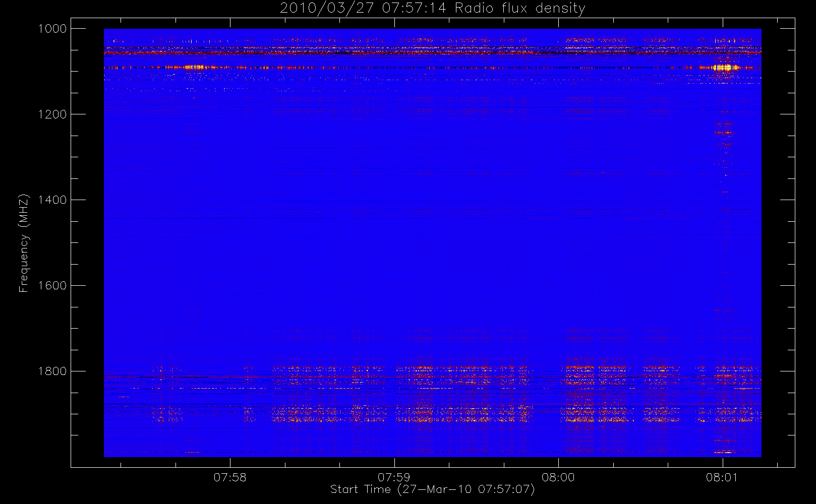Click the 07:58 time tick label
This screenshot has width=816, height=504.
(x=230, y=477)
